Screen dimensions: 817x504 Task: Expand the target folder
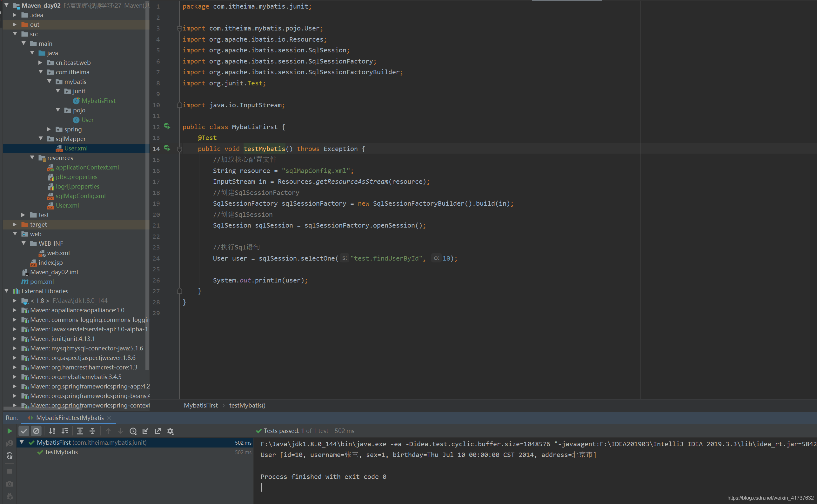click(15, 224)
